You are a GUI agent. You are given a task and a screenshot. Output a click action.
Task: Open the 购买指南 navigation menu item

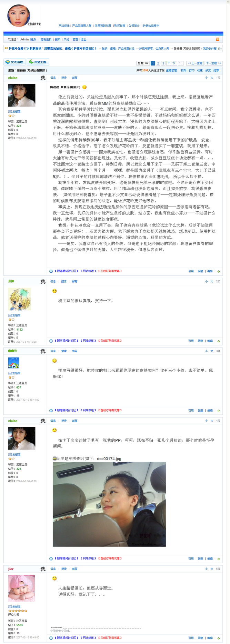[x=120, y=26]
